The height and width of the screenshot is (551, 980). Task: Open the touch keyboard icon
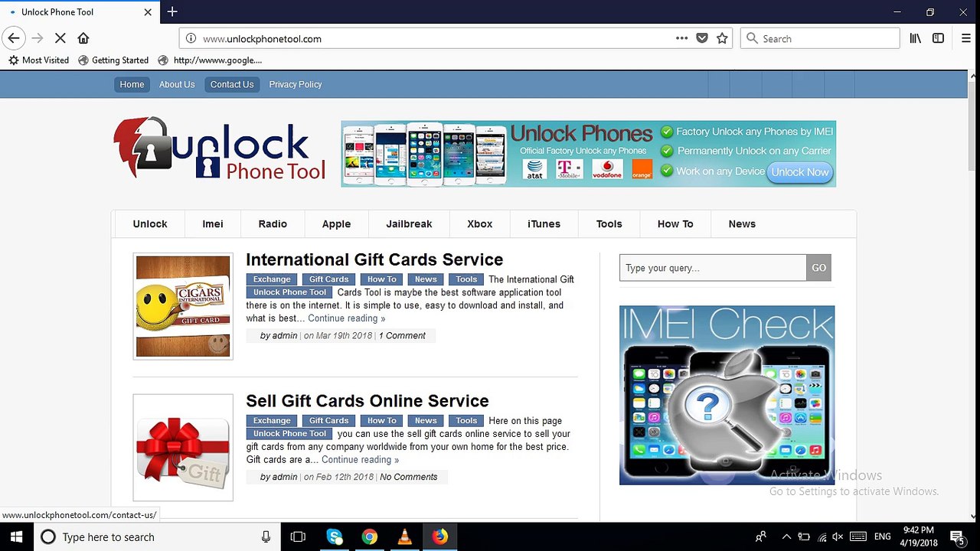tap(858, 537)
